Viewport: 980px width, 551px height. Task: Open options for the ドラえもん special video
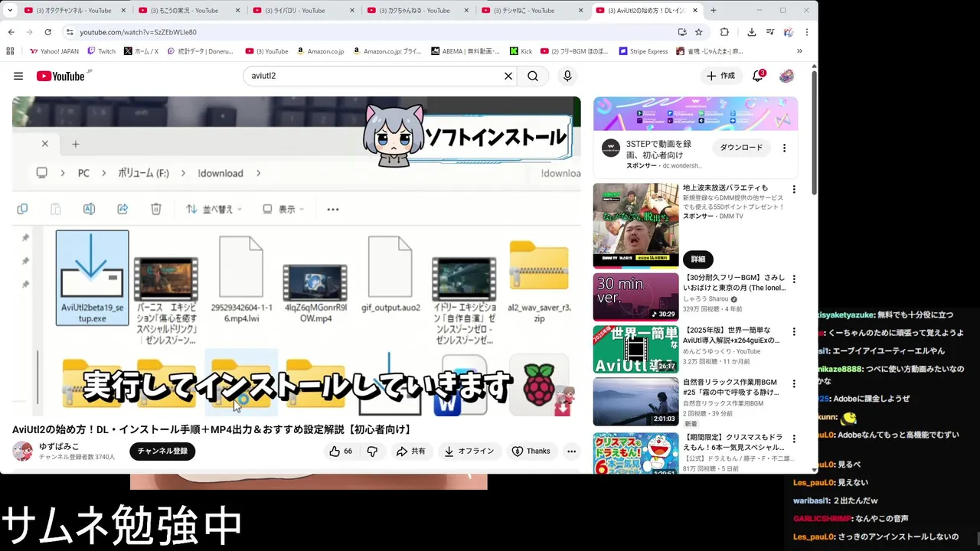[x=793, y=439]
